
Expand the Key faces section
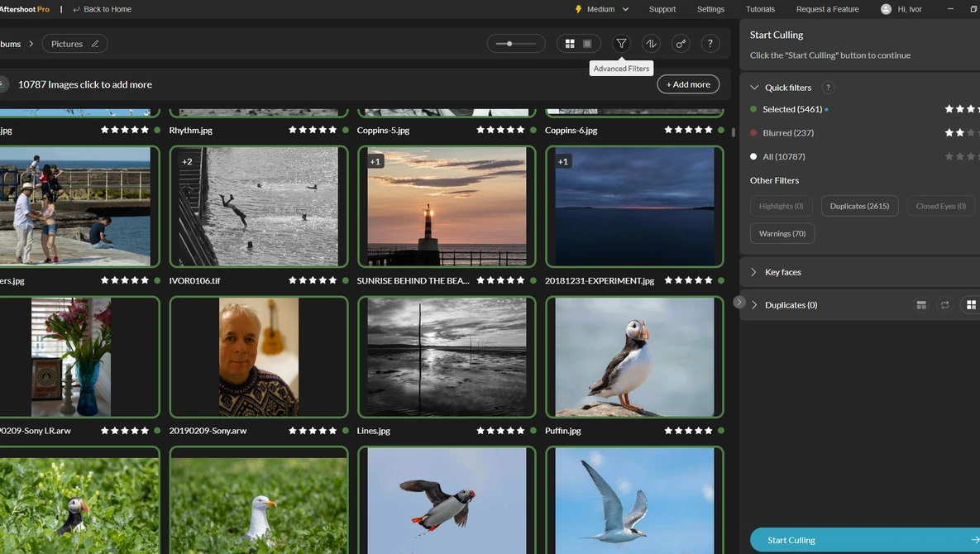(753, 272)
